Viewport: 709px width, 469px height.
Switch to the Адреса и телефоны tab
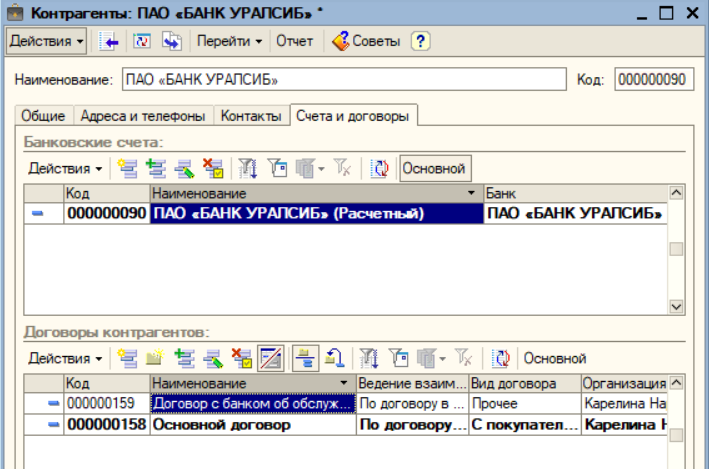coord(143,116)
